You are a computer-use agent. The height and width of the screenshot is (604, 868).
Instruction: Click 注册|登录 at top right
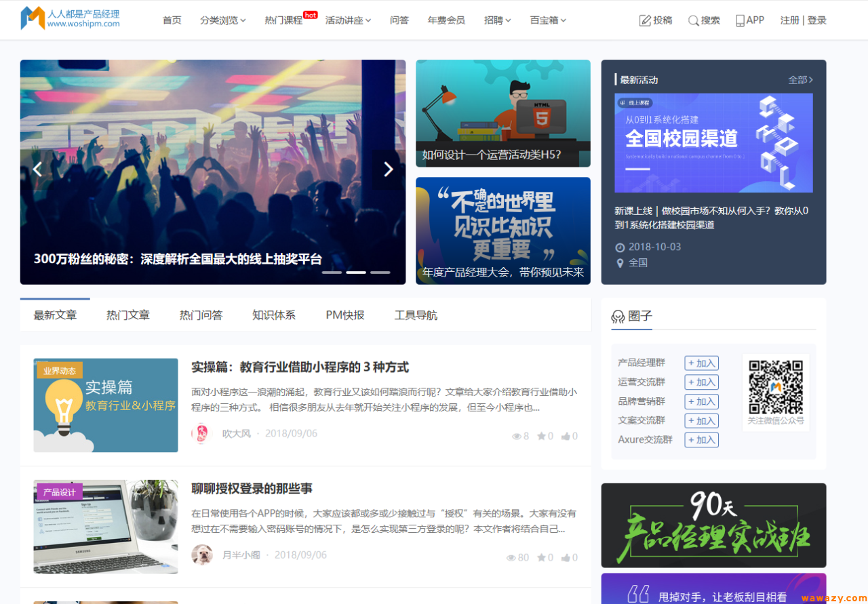[803, 20]
